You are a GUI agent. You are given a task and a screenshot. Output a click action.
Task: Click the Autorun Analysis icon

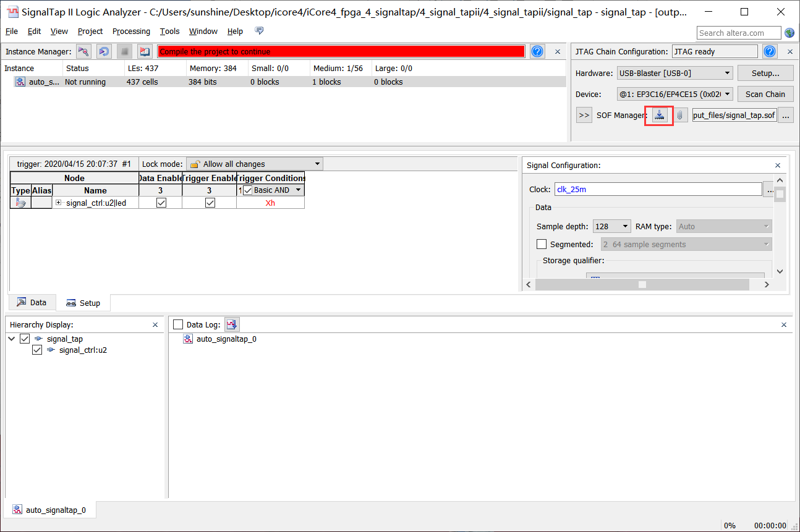click(x=104, y=52)
